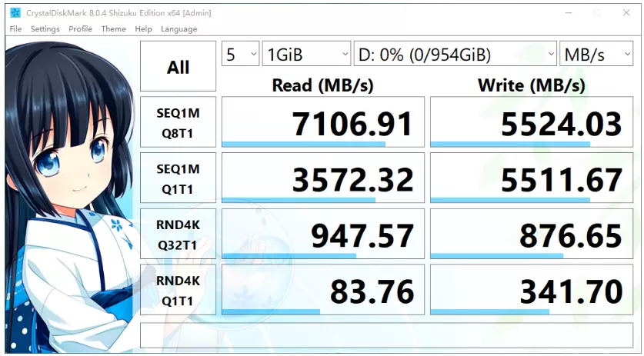Open the File menu
644x356 pixels.
[15, 29]
